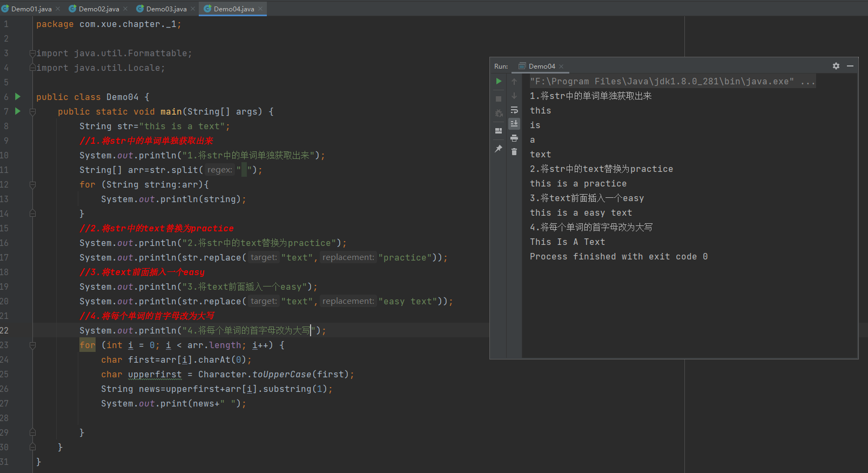Click "replacement:" hint on line 20
This screenshot has height=473, width=868.
point(348,301)
